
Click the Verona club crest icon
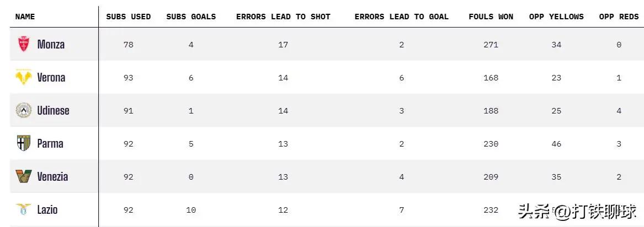23,77
